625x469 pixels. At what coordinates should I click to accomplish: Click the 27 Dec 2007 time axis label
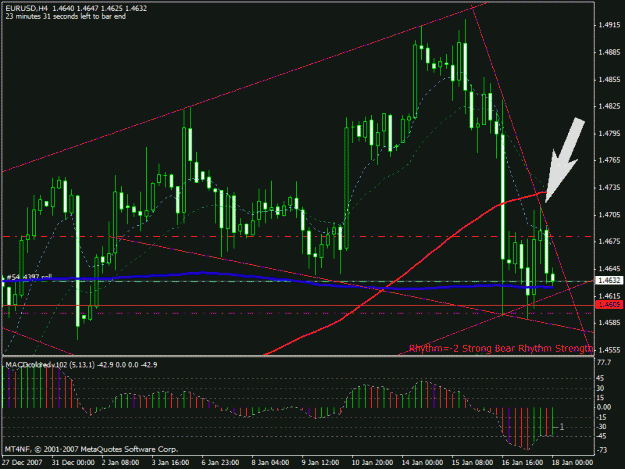22,463
